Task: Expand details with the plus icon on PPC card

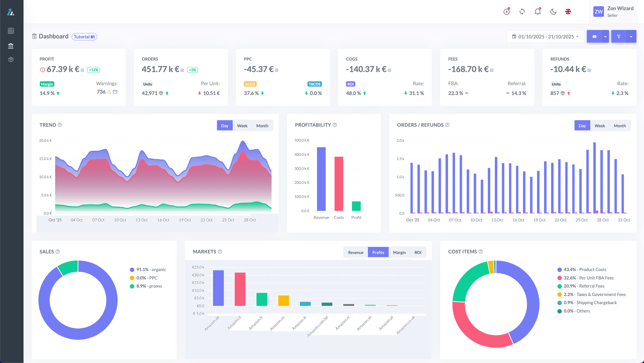Action: (277, 70)
